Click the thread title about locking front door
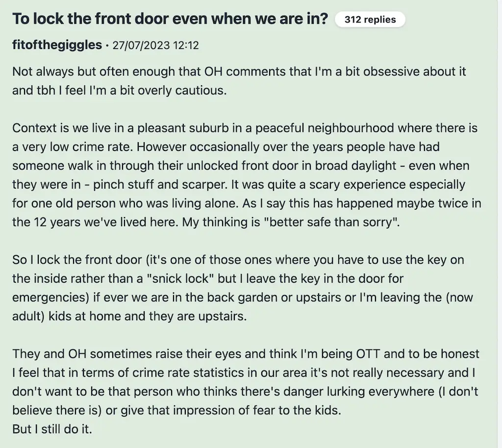Viewport: 502px width, 448px height. [170, 19]
